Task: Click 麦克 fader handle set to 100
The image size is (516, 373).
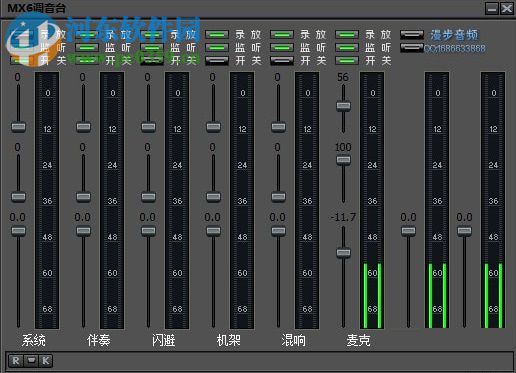Action: [x=343, y=160]
